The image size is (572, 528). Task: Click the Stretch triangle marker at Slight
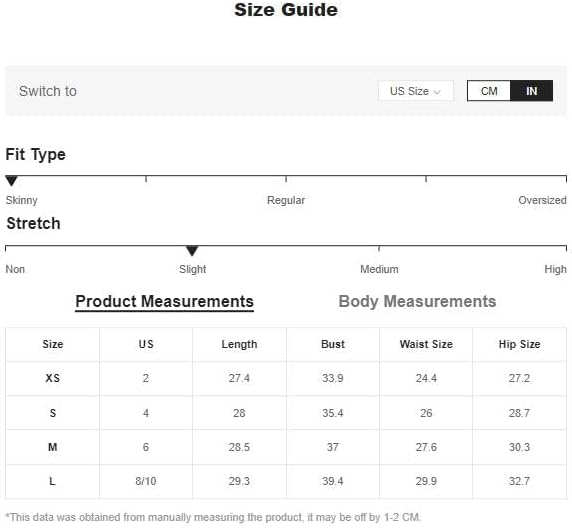tap(192, 251)
